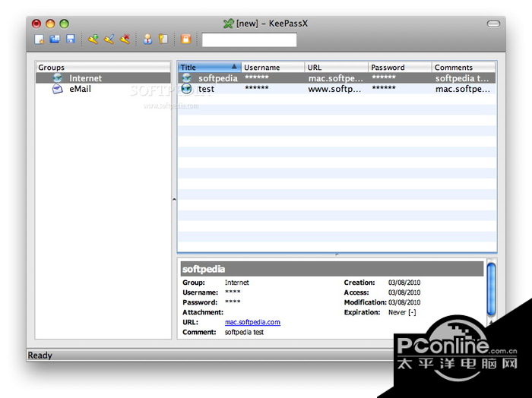
Task: Select the softpedia entry title
Action: pos(218,78)
